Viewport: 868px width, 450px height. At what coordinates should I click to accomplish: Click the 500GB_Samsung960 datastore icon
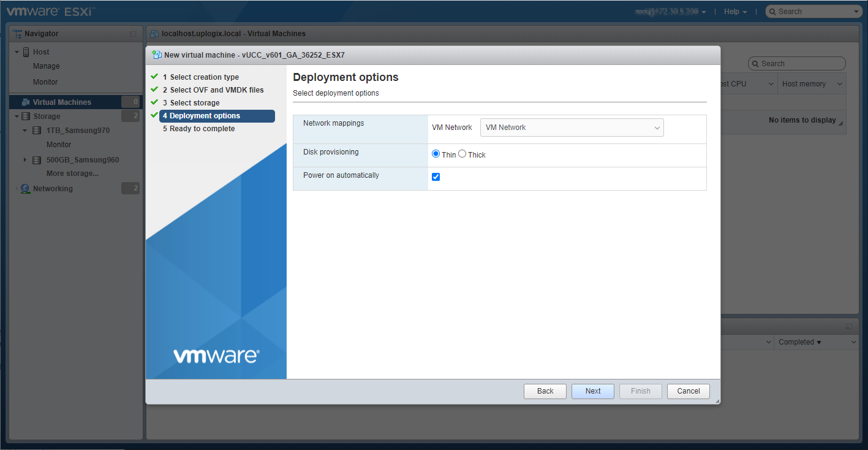[x=37, y=160]
